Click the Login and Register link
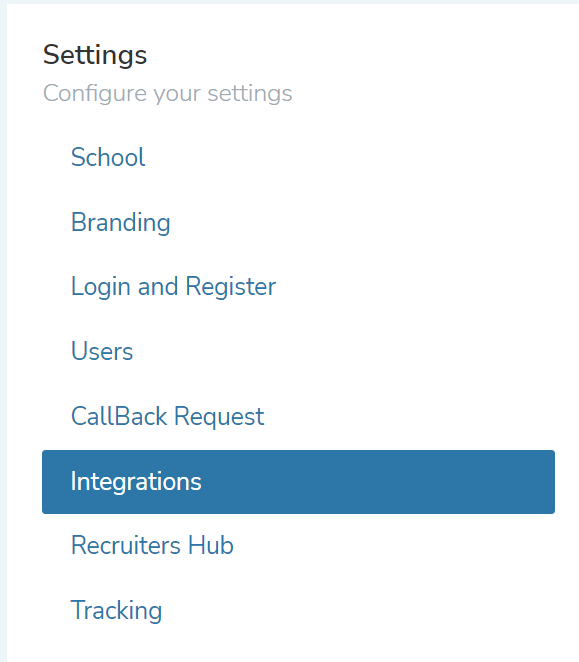The height and width of the screenshot is (662, 579). 298,287
